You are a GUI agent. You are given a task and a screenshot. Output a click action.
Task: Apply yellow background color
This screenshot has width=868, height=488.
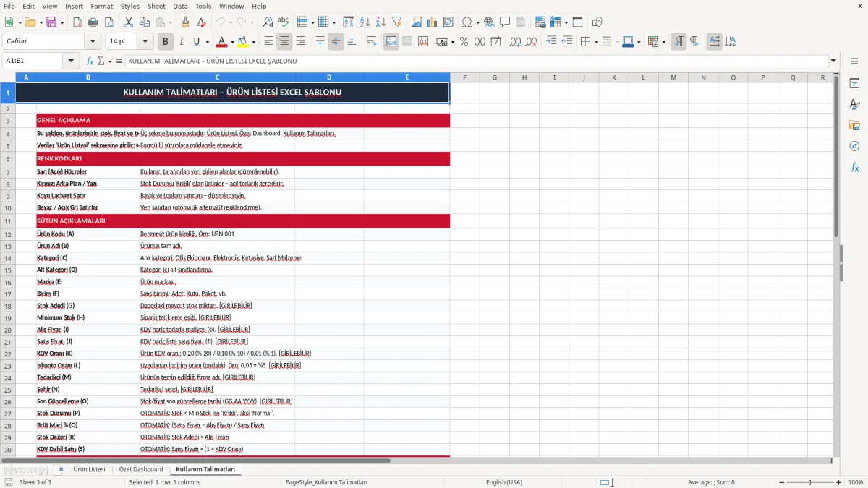tap(243, 42)
